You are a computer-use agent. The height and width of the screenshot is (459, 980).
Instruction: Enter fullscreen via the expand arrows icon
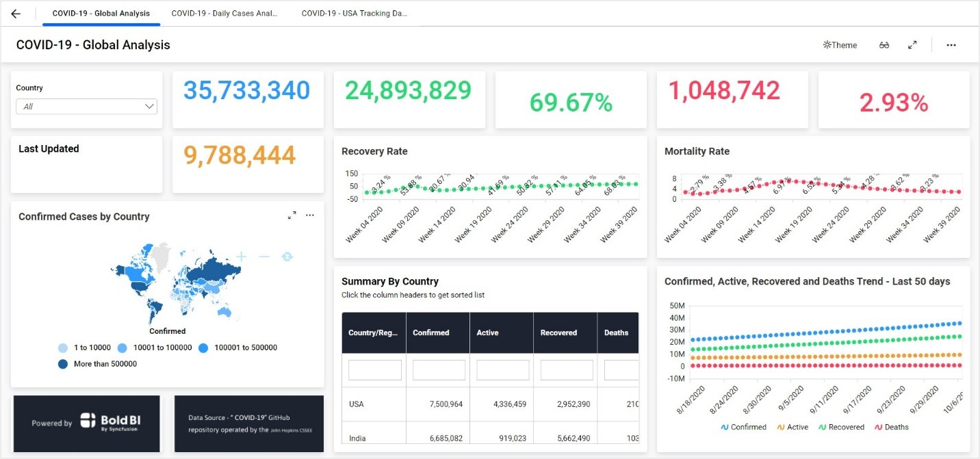pyautogui.click(x=912, y=44)
